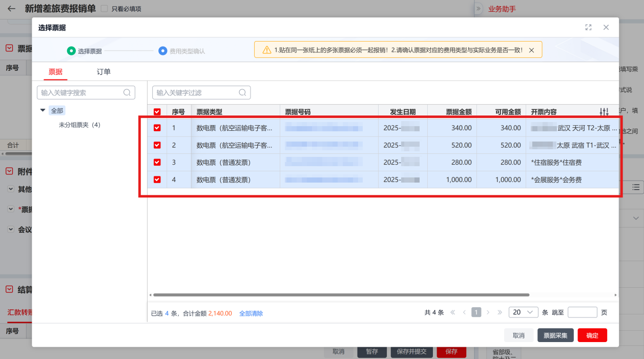Dismiss the yellow warning banner
Viewport: 644px width, 359px height.
coord(531,50)
